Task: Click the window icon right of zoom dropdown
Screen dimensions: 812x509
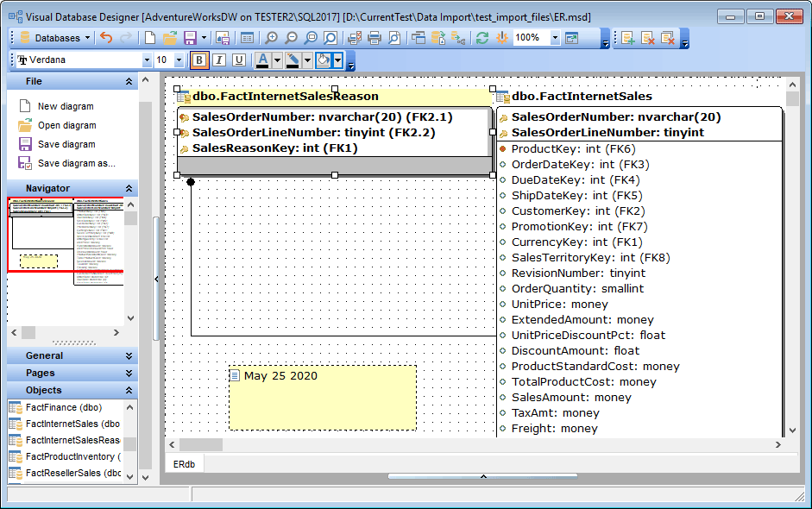Action: click(x=572, y=38)
